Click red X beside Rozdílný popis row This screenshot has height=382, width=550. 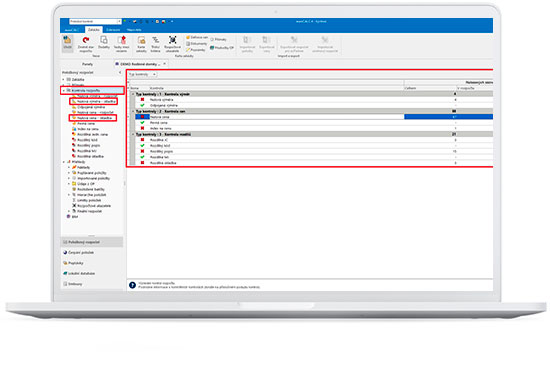pos(142,151)
